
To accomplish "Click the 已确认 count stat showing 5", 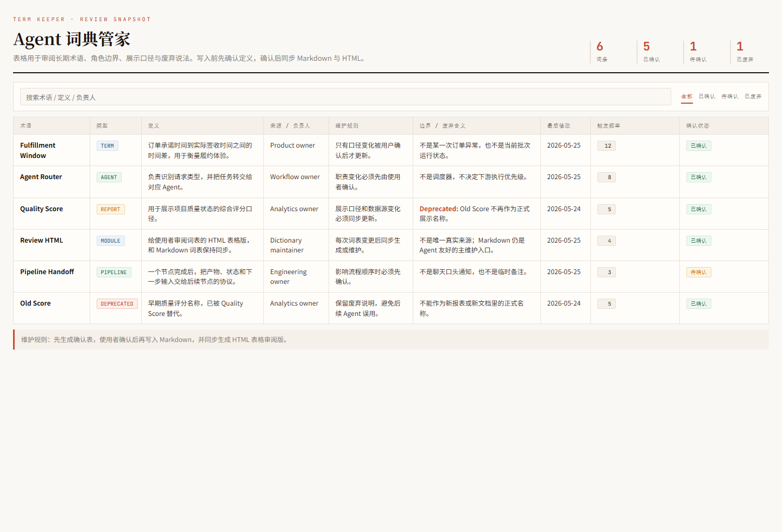I will pyautogui.click(x=657, y=52).
